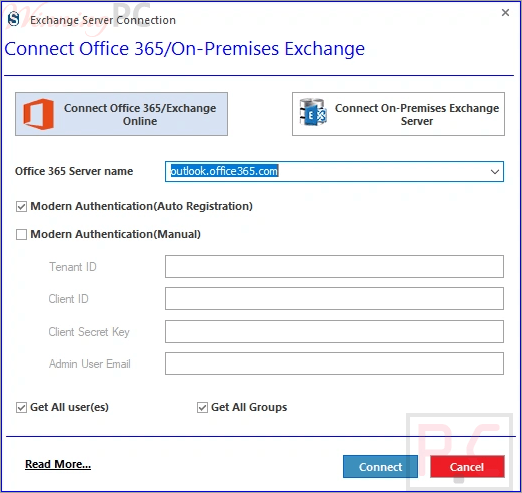The image size is (522, 493).
Task: Click the Client ID label
Action: (68, 299)
